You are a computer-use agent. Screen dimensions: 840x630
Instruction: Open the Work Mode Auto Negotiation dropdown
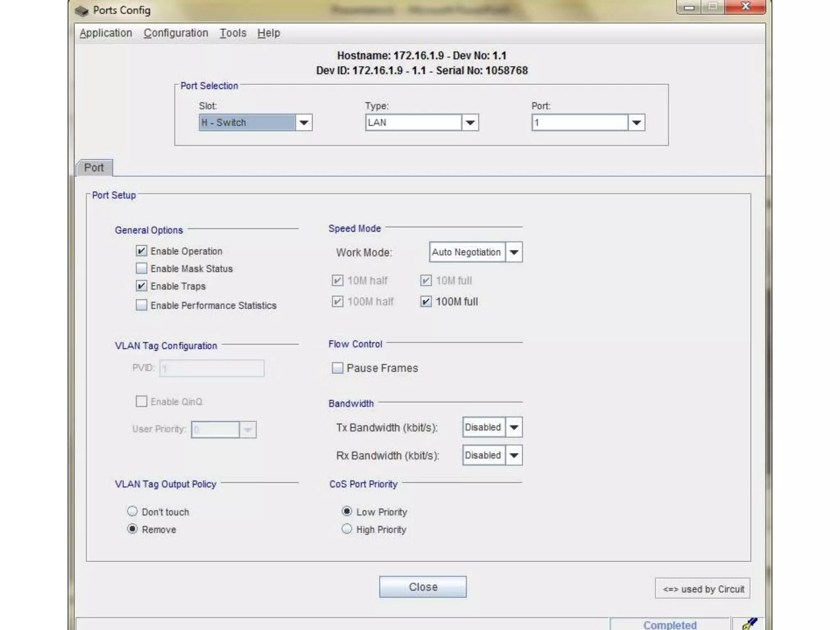tap(514, 252)
